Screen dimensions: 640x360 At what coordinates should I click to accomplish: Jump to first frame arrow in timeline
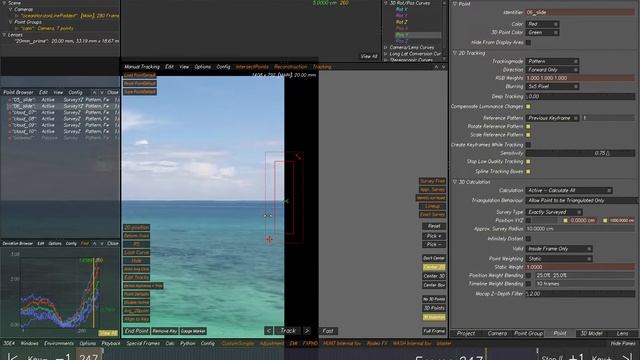coord(12,358)
